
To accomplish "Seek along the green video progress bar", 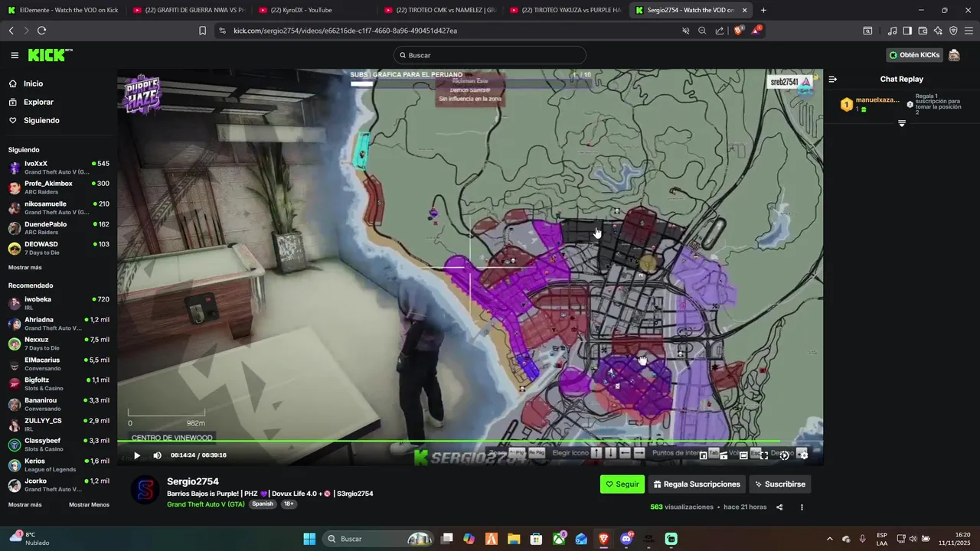I will tap(470, 442).
